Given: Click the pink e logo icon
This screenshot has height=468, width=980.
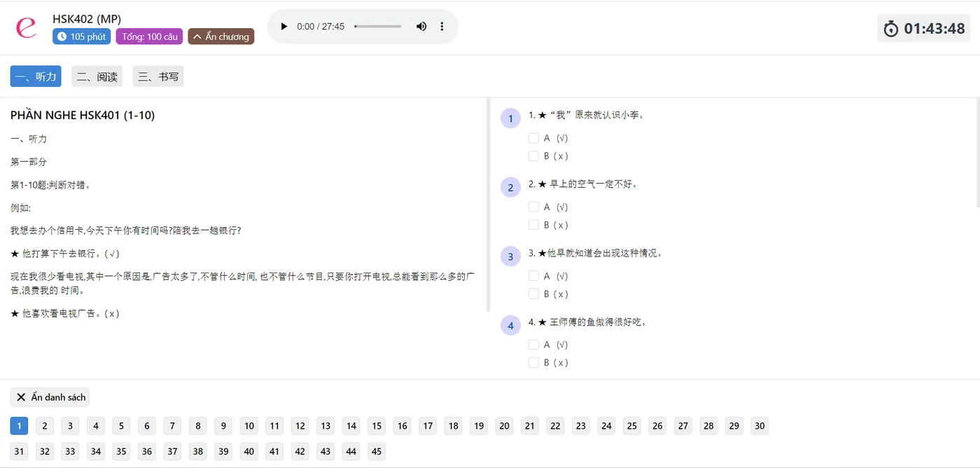Looking at the screenshot, I should point(26,27).
